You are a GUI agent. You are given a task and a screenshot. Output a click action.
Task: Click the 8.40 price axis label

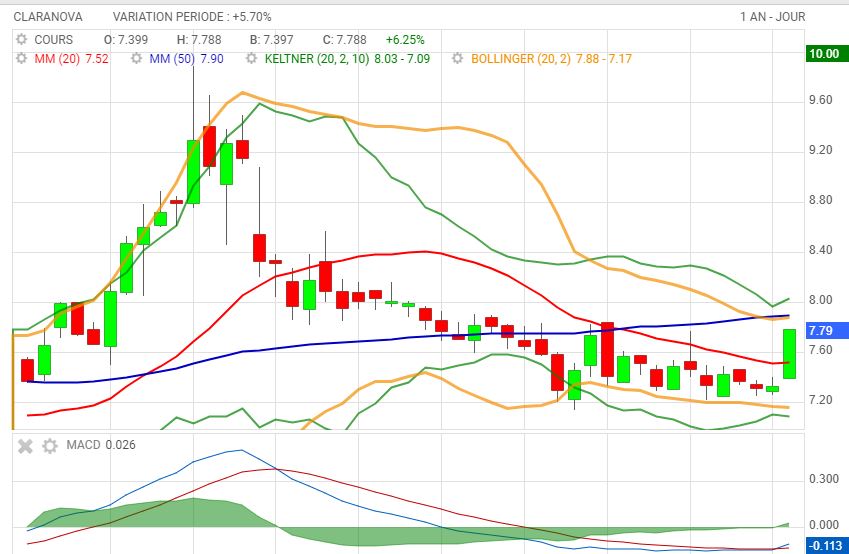(x=820, y=250)
